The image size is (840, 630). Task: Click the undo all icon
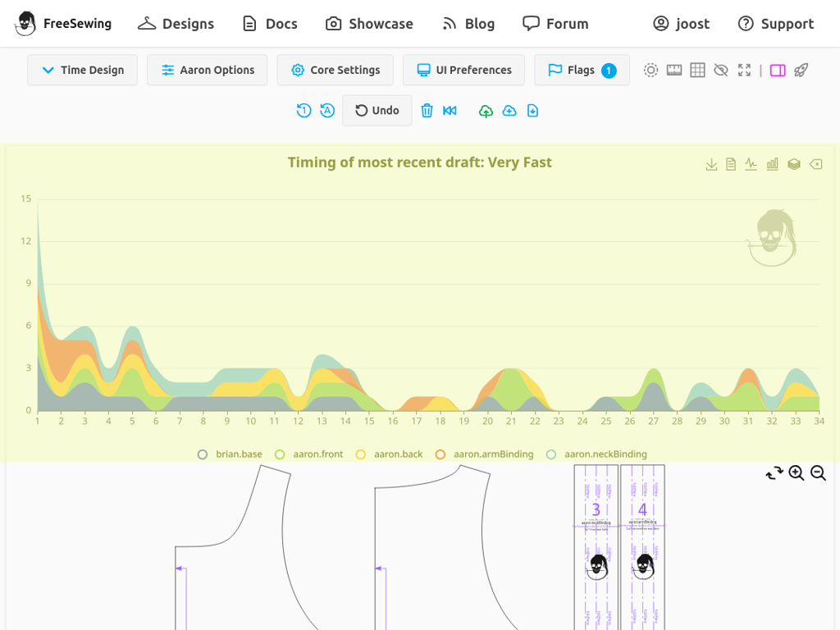tap(327, 111)
